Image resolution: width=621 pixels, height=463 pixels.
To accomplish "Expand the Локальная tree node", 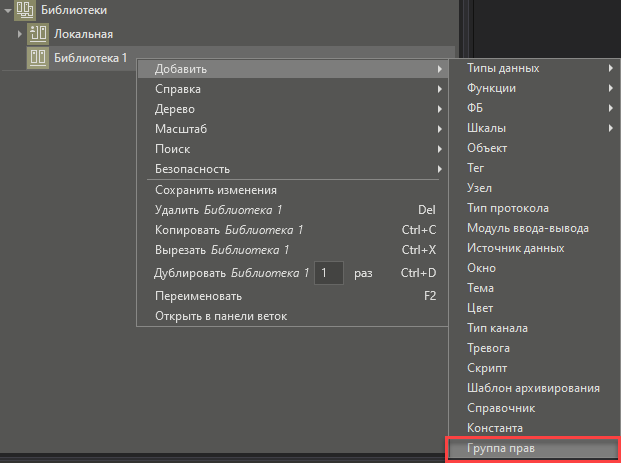I will [19, 34].
